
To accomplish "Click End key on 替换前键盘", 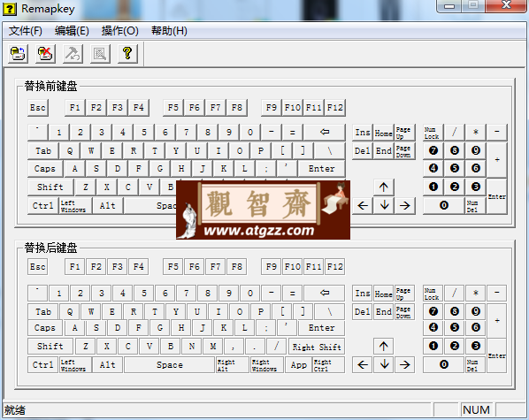I will 384,151.
